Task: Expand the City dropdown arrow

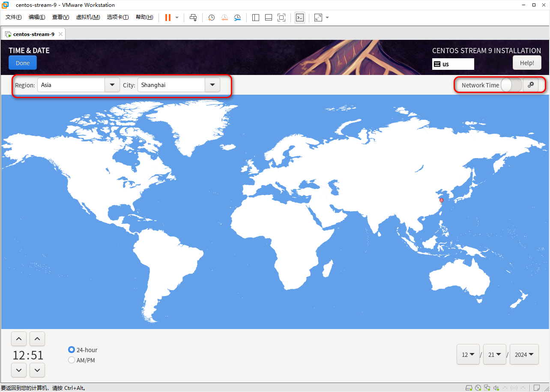Action: (x=212, y=85)
